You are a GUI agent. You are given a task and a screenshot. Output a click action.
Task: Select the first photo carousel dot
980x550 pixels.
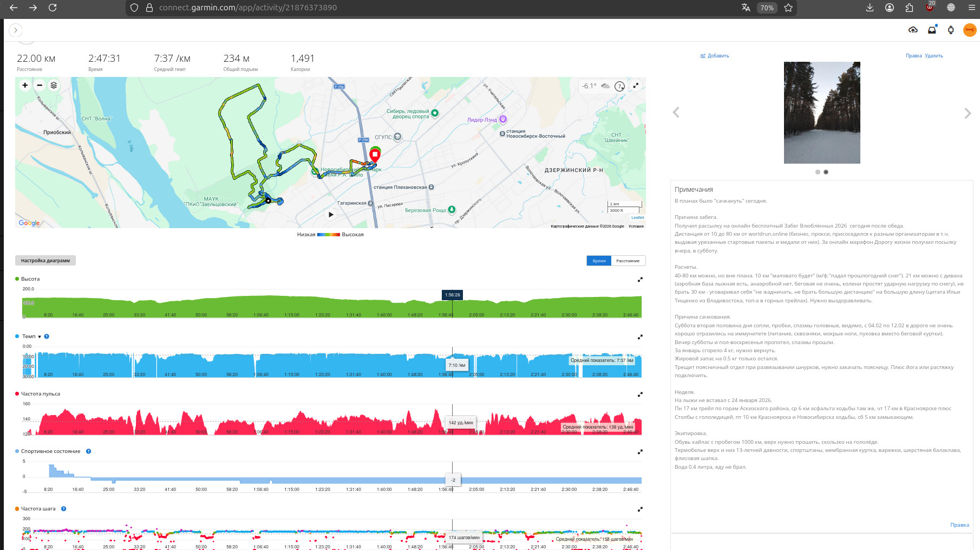click(x=818, y=172)
